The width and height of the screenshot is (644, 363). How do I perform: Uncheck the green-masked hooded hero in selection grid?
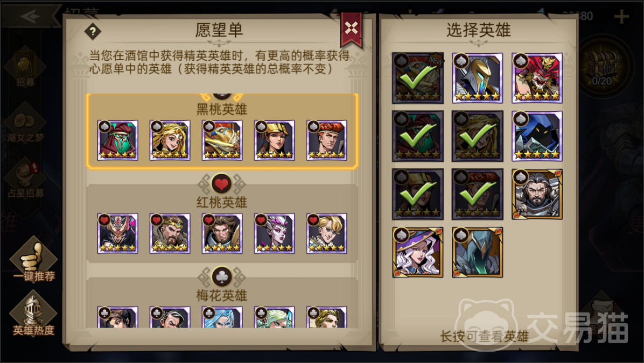[x=418, y=136]
